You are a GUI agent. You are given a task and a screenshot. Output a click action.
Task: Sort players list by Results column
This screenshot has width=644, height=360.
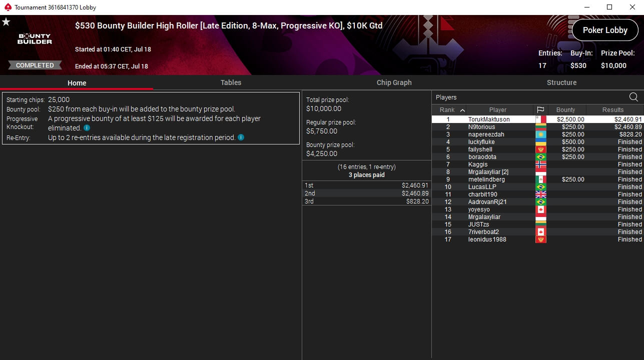[x=612, y=110]
